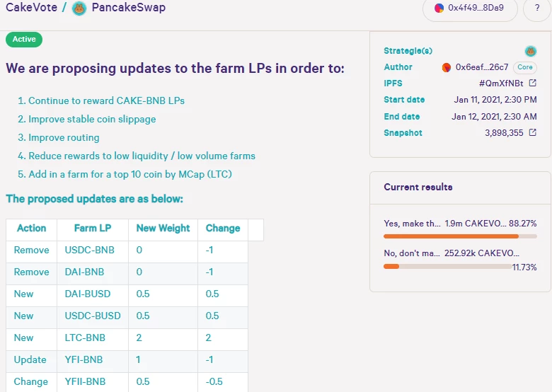The width and height of the screenshot is (552, 392).
Task: Click the Yes vote result progress bar
Action: [x=460, y=236]
